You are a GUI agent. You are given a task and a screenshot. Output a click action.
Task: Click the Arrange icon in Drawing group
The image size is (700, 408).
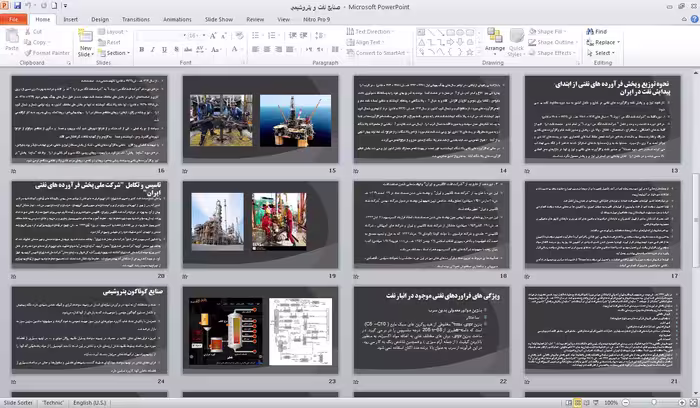(495, 39)
